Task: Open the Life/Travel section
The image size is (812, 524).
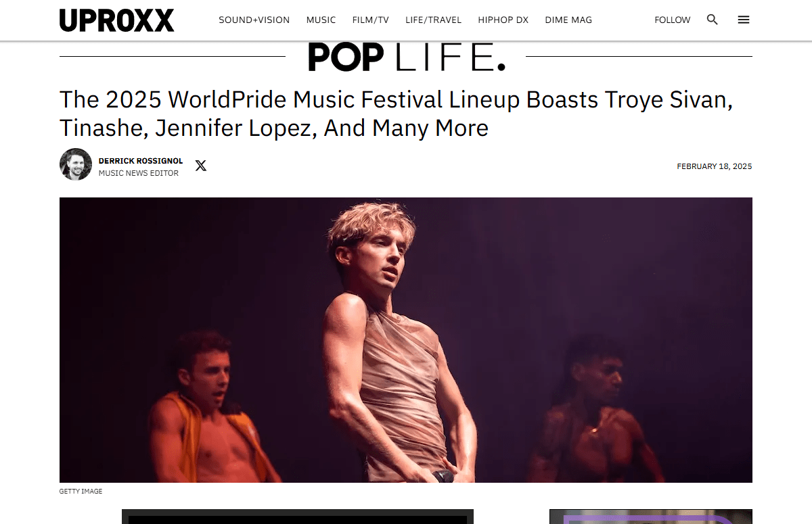Action: 433,20
